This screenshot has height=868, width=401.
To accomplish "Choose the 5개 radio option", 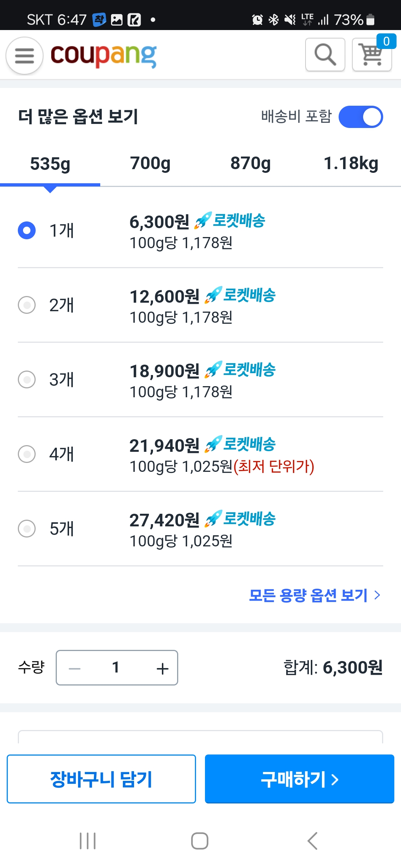I will [27, 529].
